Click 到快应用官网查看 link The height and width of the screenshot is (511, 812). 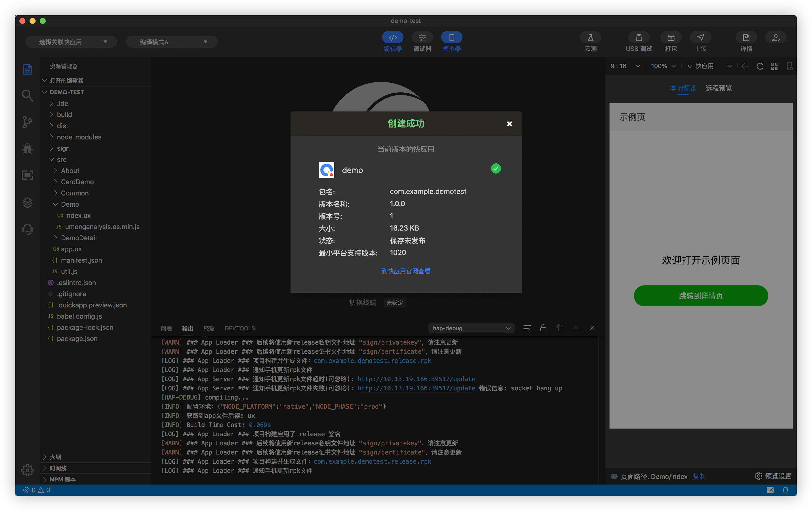pos(405,271)
